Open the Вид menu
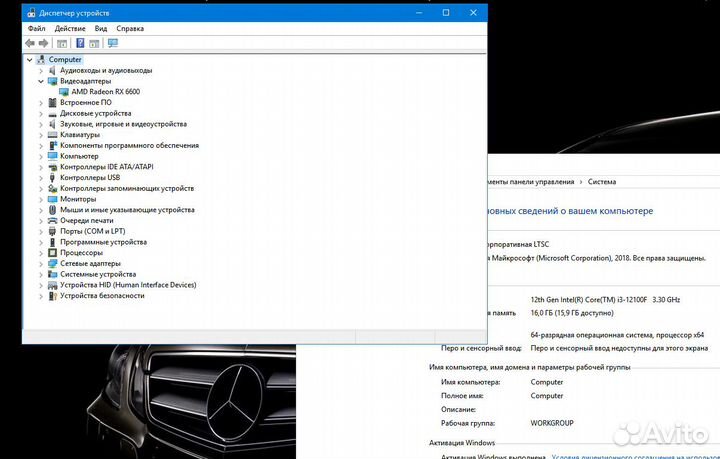The width and height of the screenshot is (720, 459). coord(101,28)
